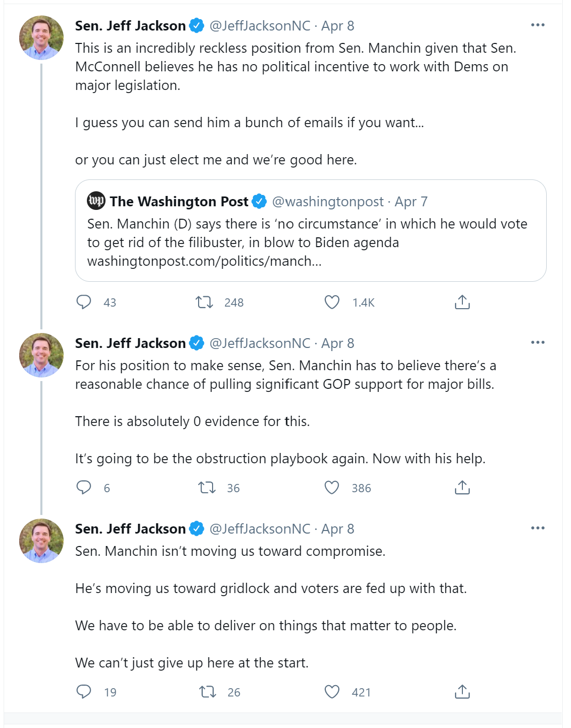Viewport: 571px width, 728px height.
Task: Reply to the first tweet about Manchin
Action: coord(85,302)
